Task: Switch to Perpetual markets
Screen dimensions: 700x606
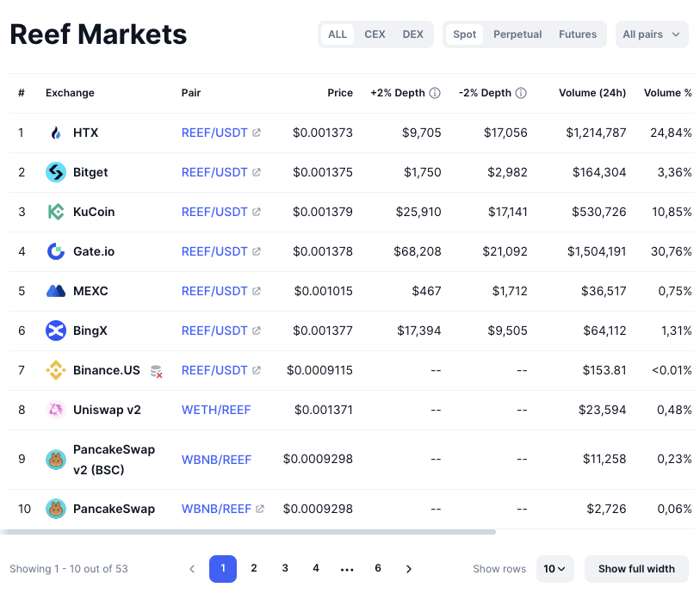Action: (517, 34)
